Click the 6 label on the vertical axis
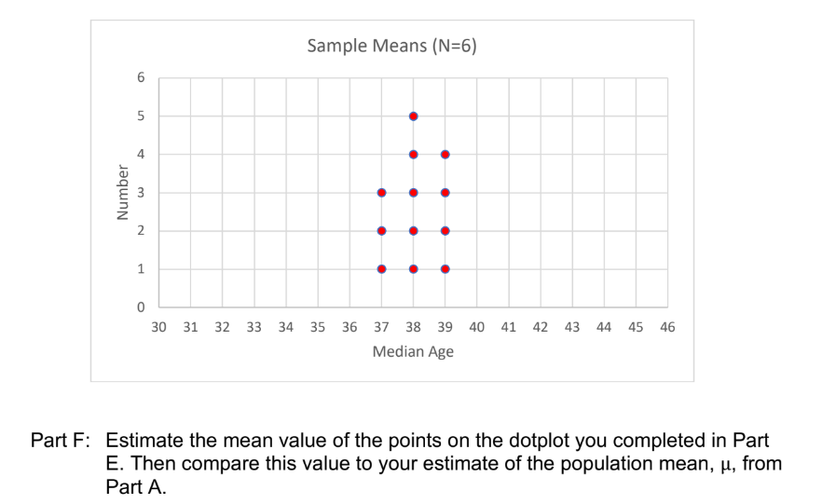 point(141,78)
